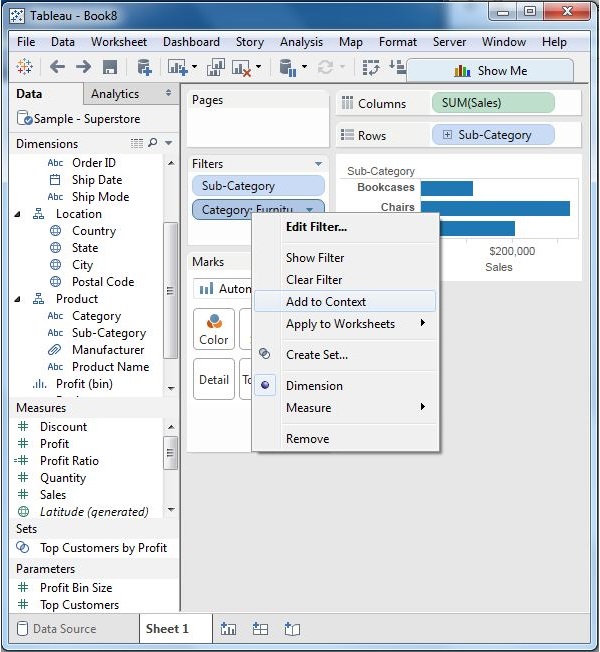Open the Filters shelf dropdown arrow
600x652 pixels.
(x=318, y=164)
